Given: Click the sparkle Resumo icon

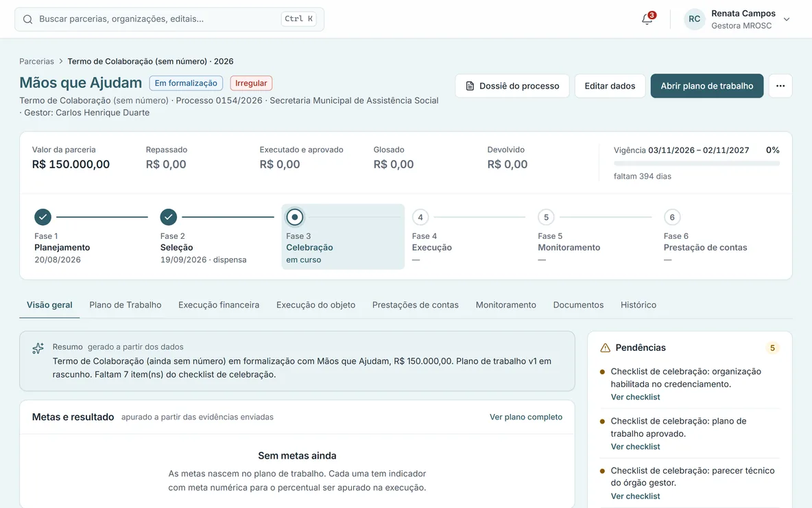Looking at the screenshot, I should point(38,348).
